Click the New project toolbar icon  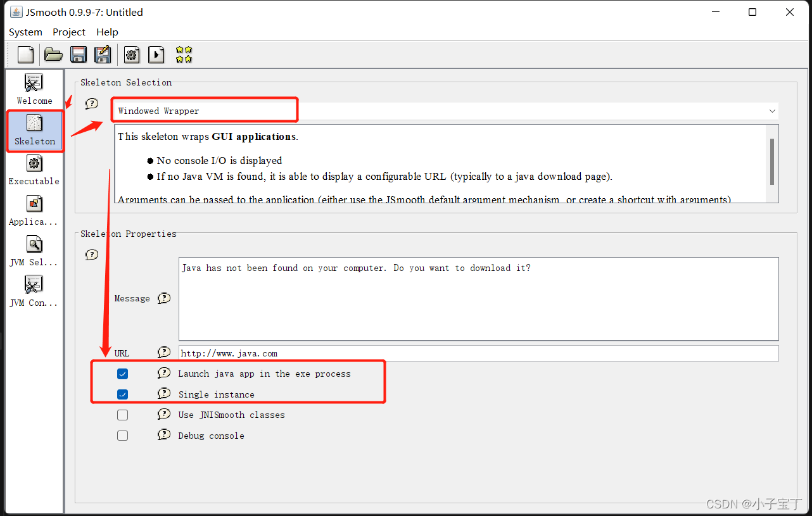coord(26,54)
